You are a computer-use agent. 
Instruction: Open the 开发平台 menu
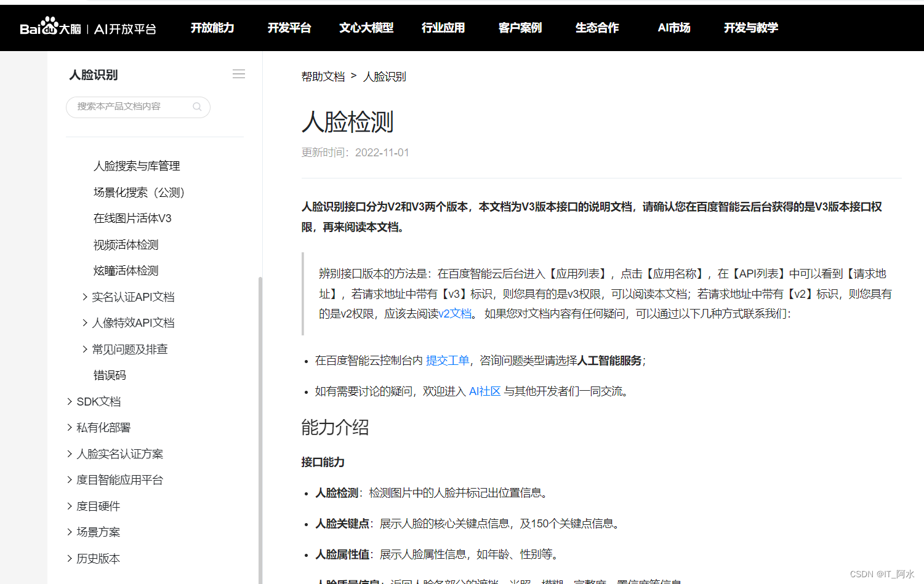(289, 28)
